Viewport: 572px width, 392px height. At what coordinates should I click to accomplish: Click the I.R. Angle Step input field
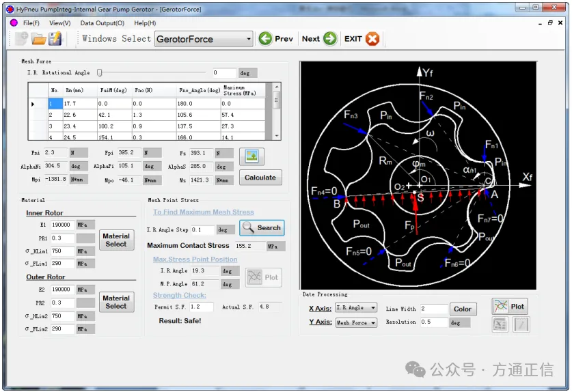pyautogui.click(x=202, y=229)
